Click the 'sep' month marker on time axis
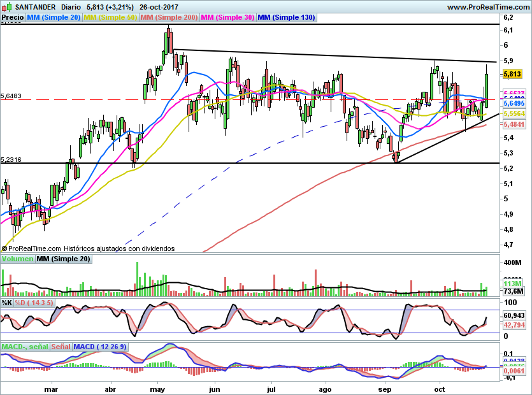Screen dimensions: 532x395 385,388
